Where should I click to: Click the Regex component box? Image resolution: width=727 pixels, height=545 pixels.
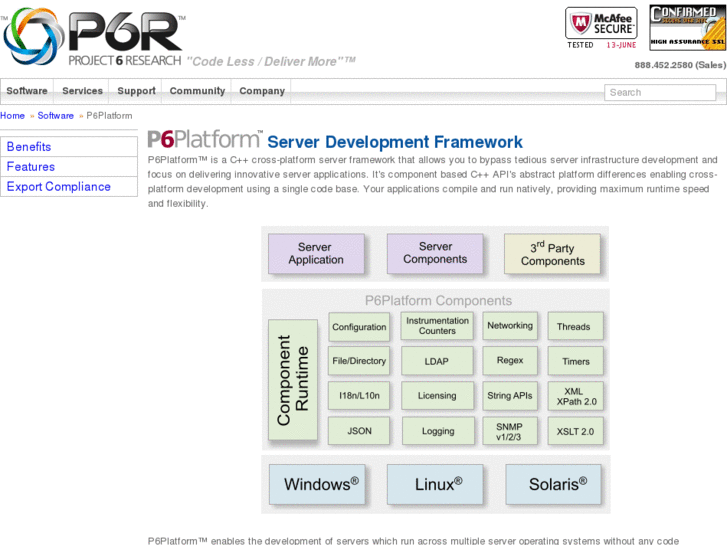point(510,360)
